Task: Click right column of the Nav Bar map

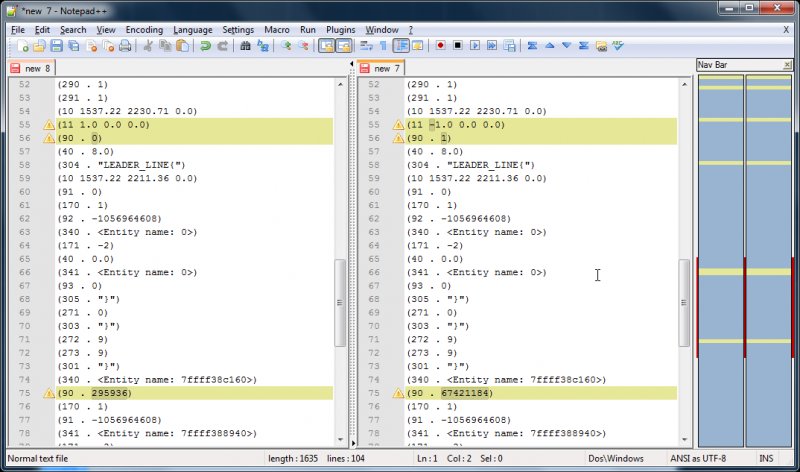Action: click(x=768, y=261)
